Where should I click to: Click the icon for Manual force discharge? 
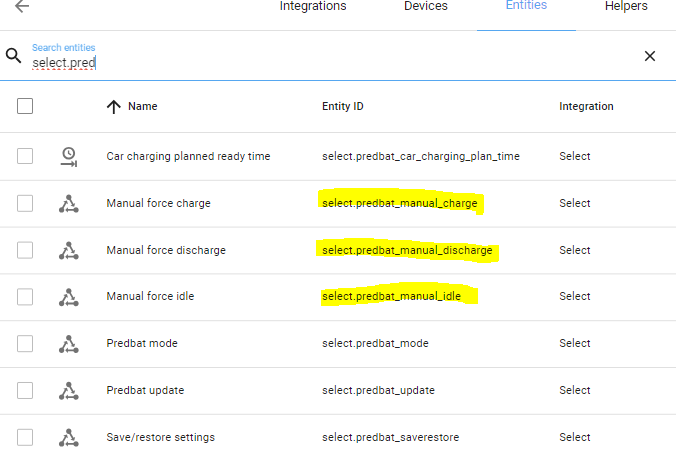pos(69,251)
